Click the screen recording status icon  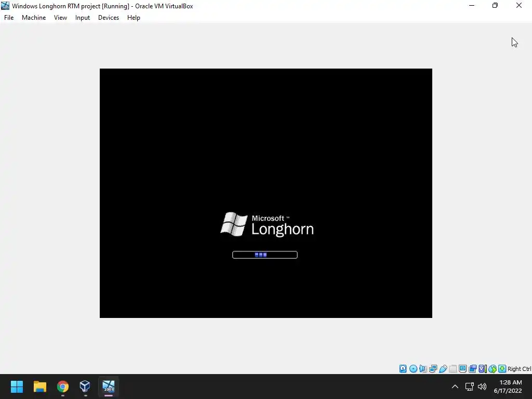coord(472,369)
